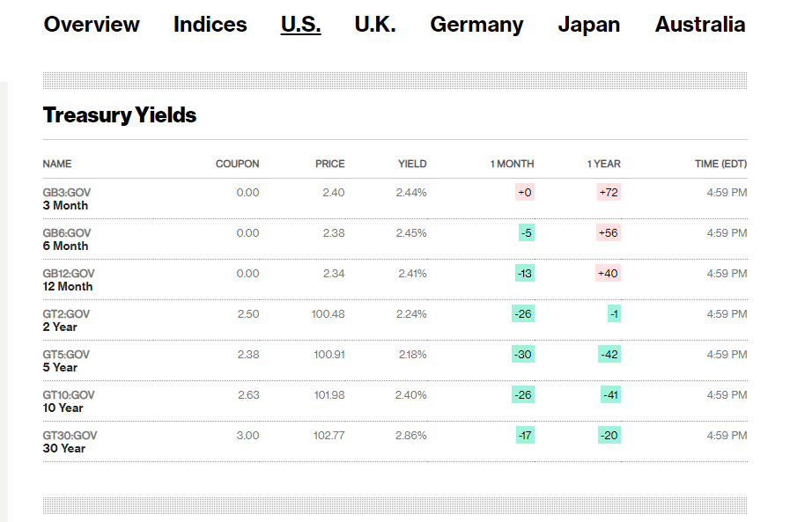Click the +40 one-year change badge

608,274
